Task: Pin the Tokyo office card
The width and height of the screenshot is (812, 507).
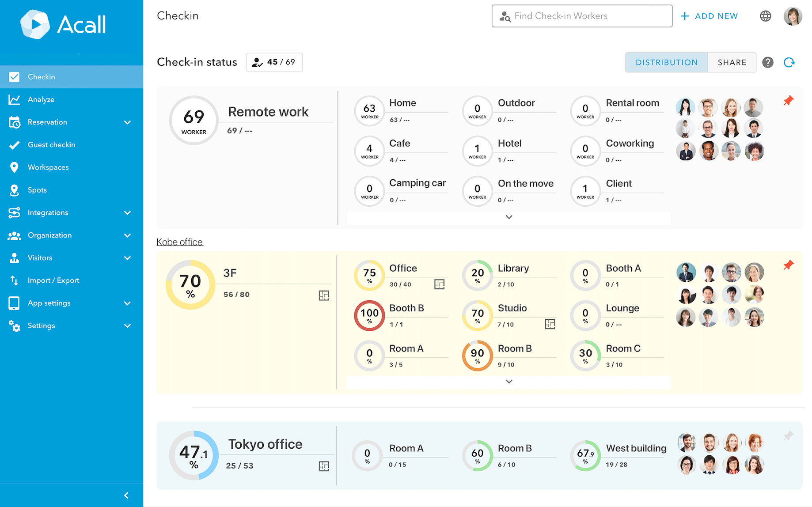Action: click(x=788, y=436)
